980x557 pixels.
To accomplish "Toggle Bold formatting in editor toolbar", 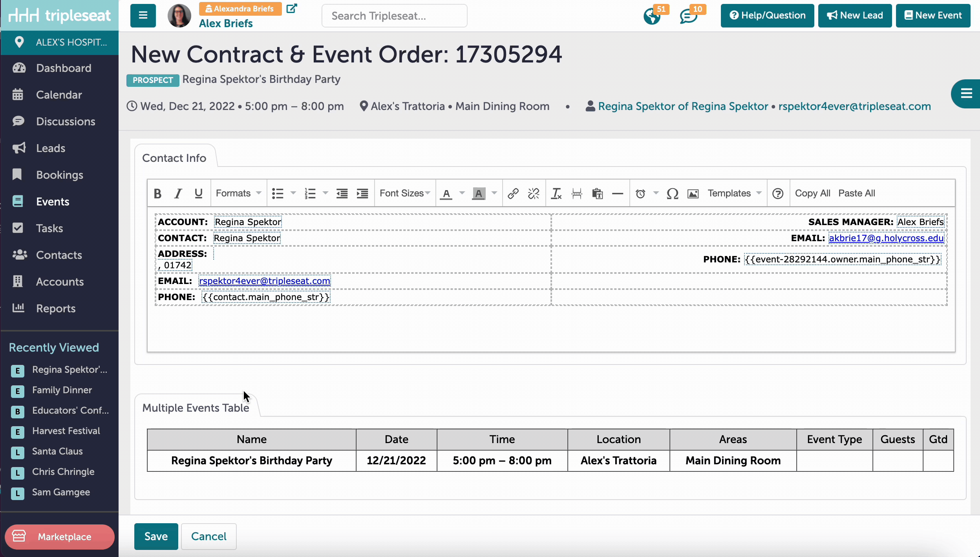I will click(x=158, y=193).
